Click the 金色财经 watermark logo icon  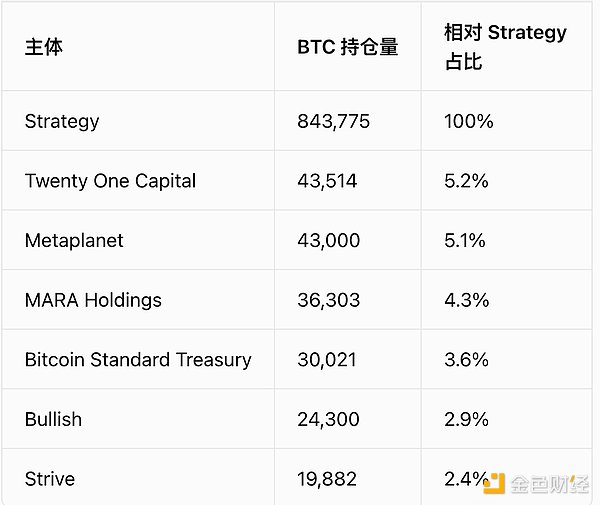pyautogui.click(x=494, y=484)
